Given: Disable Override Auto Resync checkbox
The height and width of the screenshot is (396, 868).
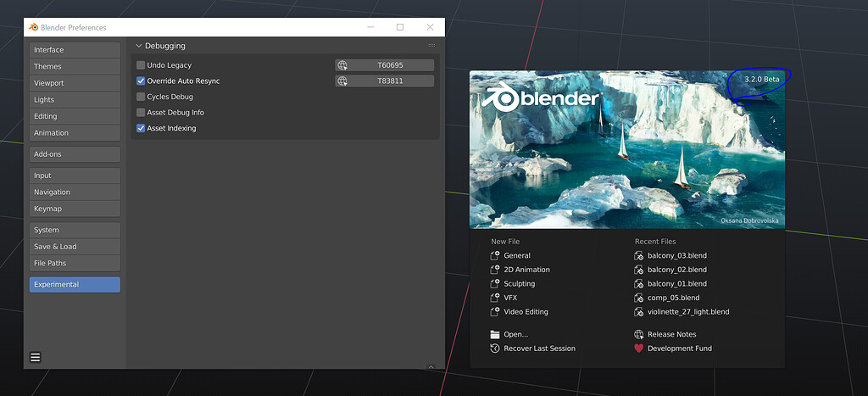Looking at the screenshot, I should coord(141,81).
